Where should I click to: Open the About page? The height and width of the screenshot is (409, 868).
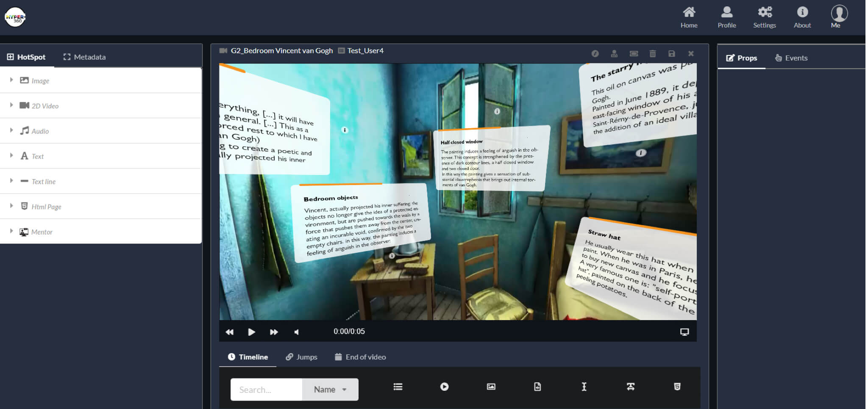pyautogui.click(x=802, y=17)
